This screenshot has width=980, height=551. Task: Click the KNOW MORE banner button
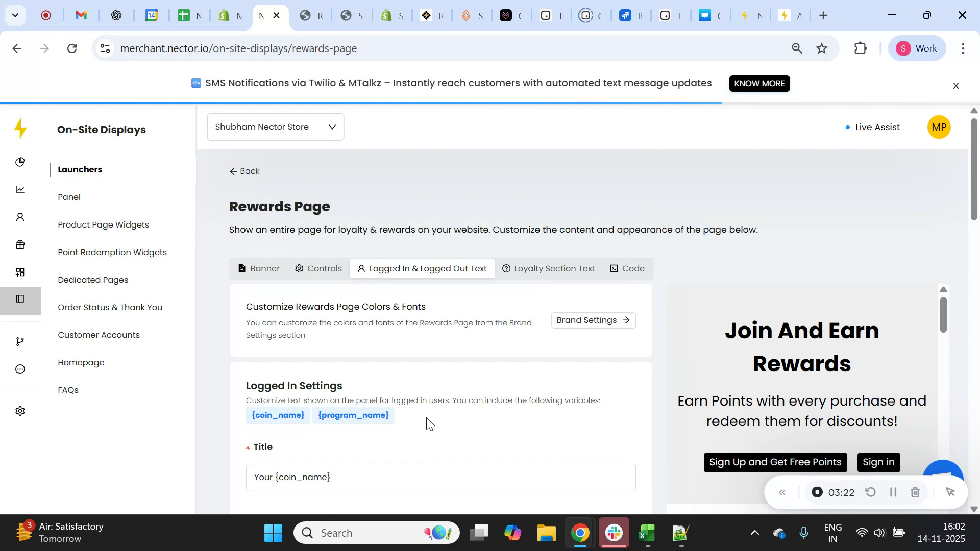coord(759,83)
